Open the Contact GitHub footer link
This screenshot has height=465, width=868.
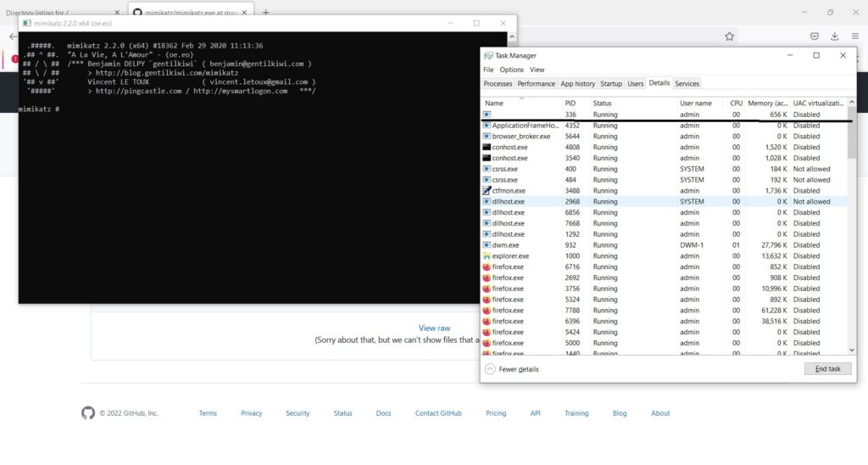(x=438, y=413)
